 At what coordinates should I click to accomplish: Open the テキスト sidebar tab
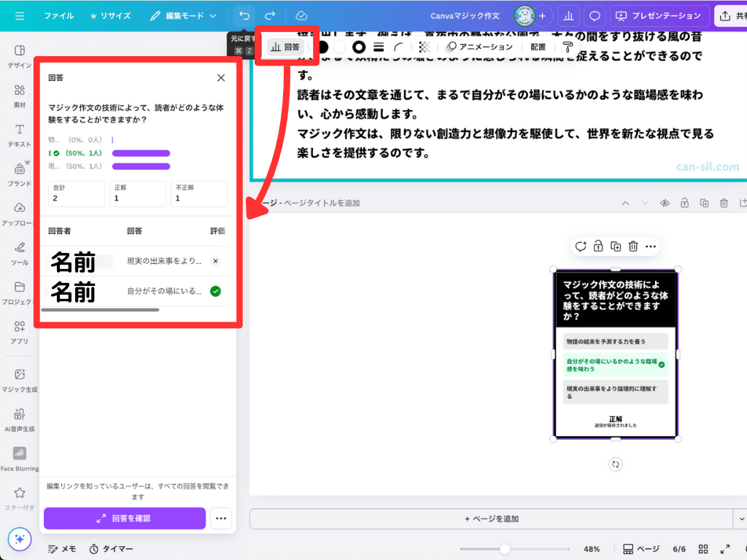click(x=20, y=135)
